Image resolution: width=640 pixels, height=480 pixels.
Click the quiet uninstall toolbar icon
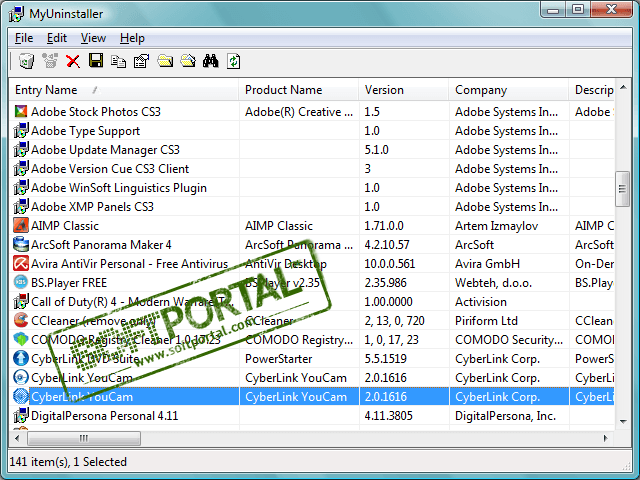click(50, 61)
